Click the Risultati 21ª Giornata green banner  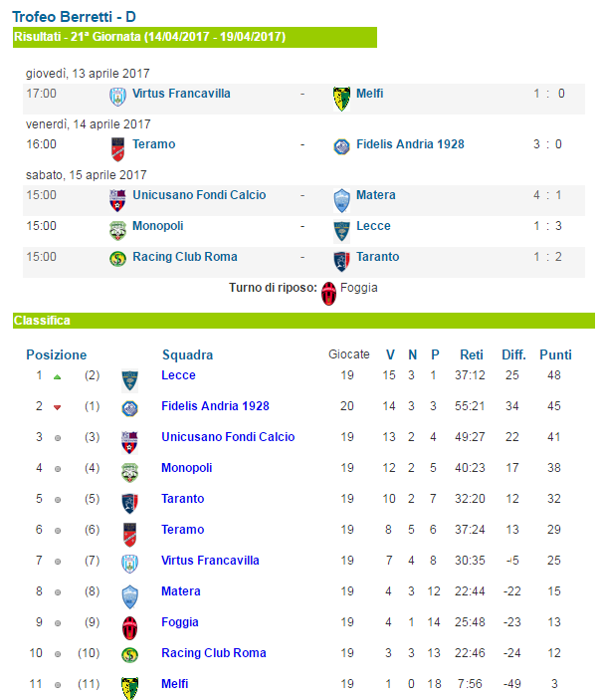pyautogui.click(x=195, y=37)
